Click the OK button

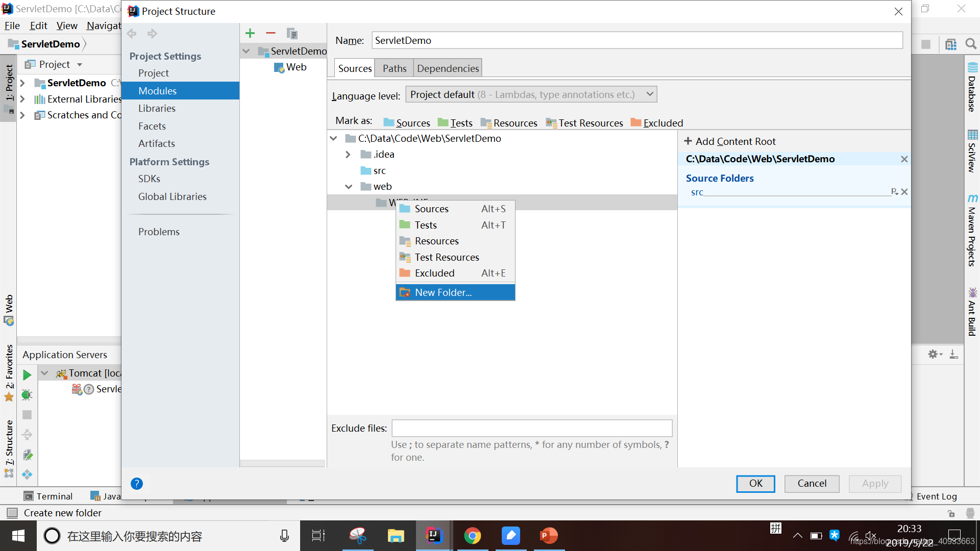tap(755, 484)
